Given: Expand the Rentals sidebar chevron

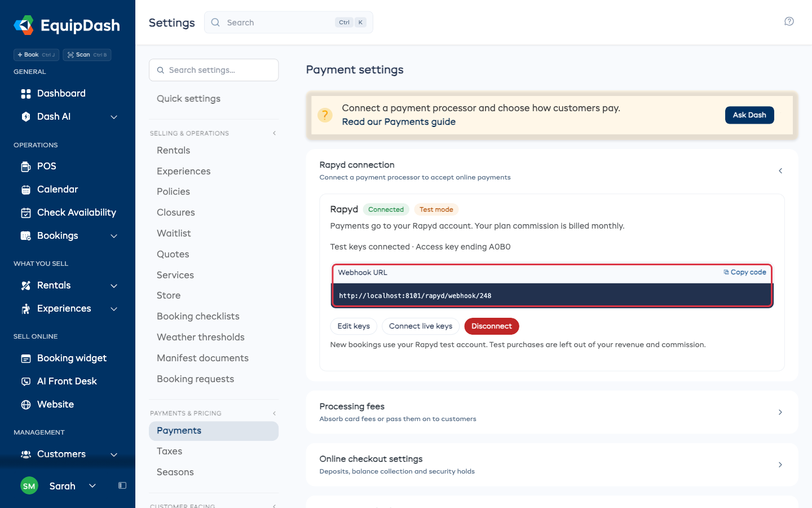Looking at the screenshot, I should point(114,286).
